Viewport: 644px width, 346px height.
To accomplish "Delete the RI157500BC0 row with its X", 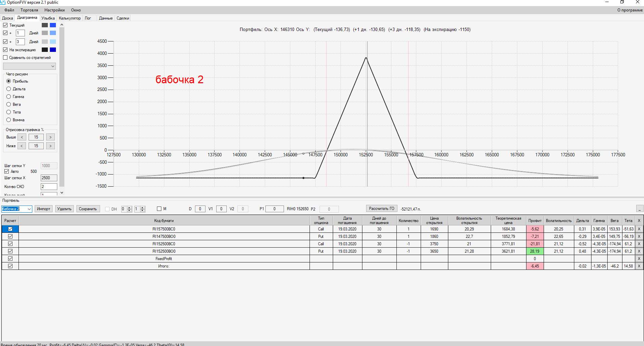I will tap(639, 229).
